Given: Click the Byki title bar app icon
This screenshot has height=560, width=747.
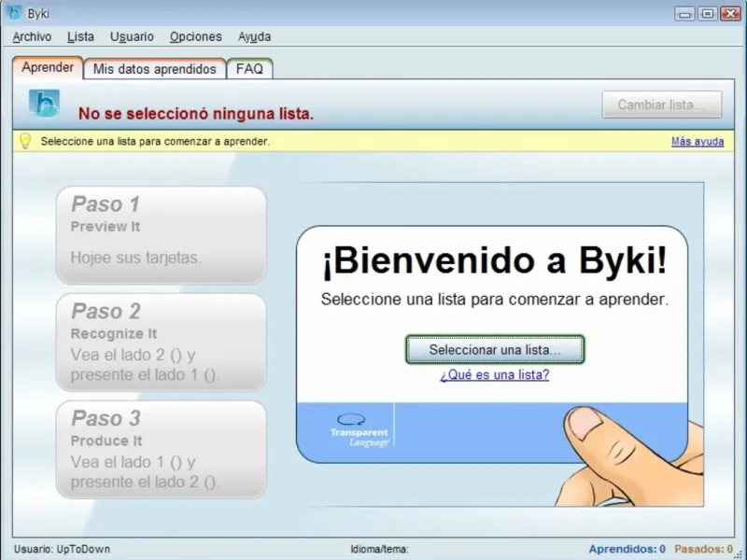Looking at the screenshot, I should (x=14, y=13).
